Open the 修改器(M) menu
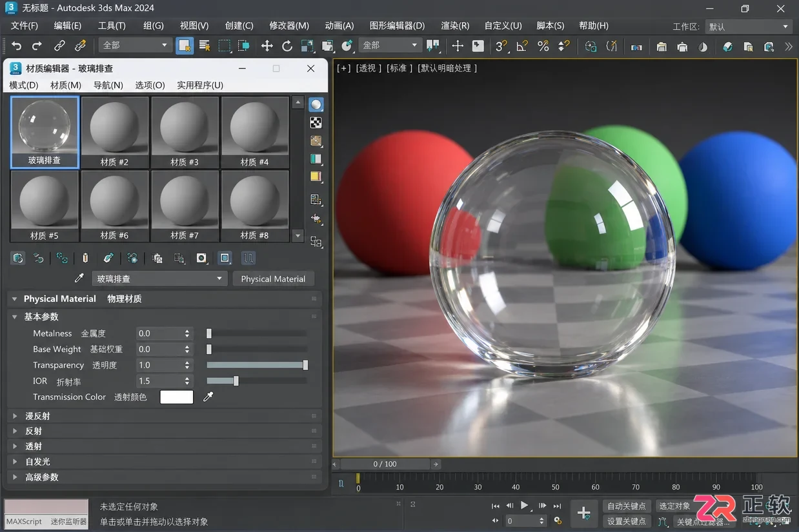Viewport: 799px width, 532px height. 289,25
